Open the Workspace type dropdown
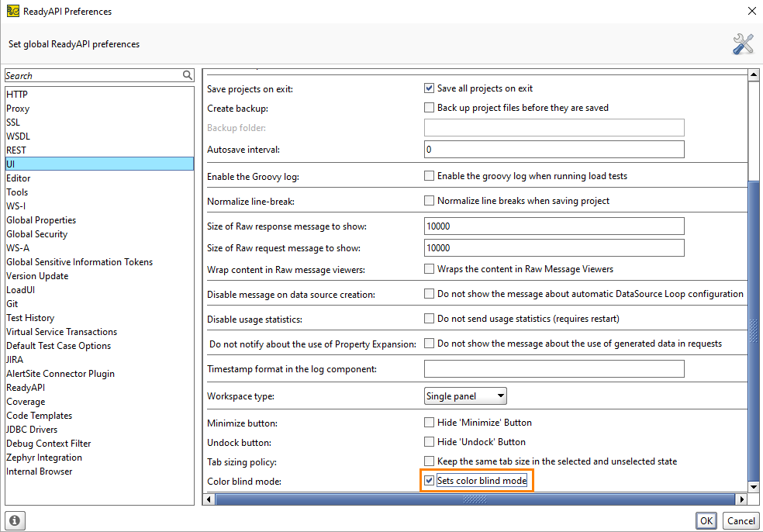This screenshot has width=763, height=532. [x=465, y=396]
